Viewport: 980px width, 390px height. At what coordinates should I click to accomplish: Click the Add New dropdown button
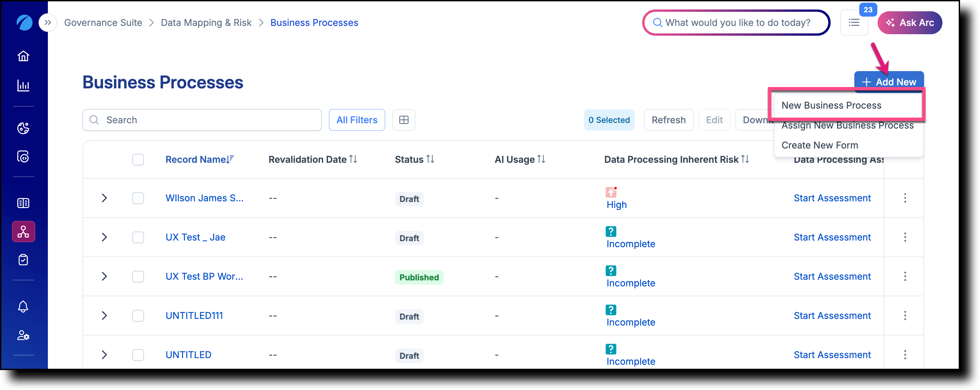coord(889,81)
